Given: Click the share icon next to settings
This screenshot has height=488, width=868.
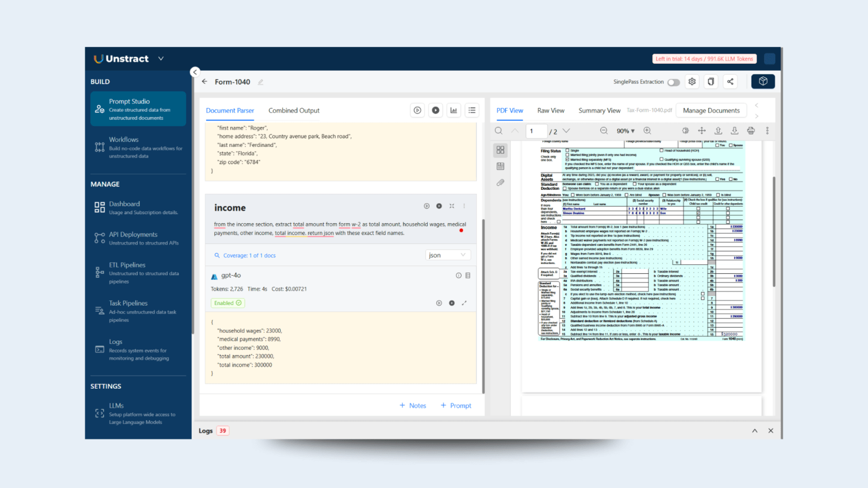Looking at the screenshot, I should 730,81.
